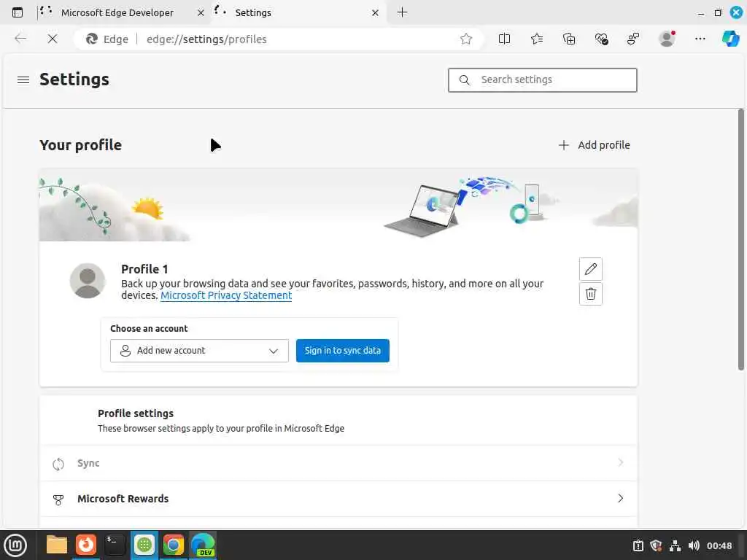Open Settings and more ellipsis menu

[700, 39]
